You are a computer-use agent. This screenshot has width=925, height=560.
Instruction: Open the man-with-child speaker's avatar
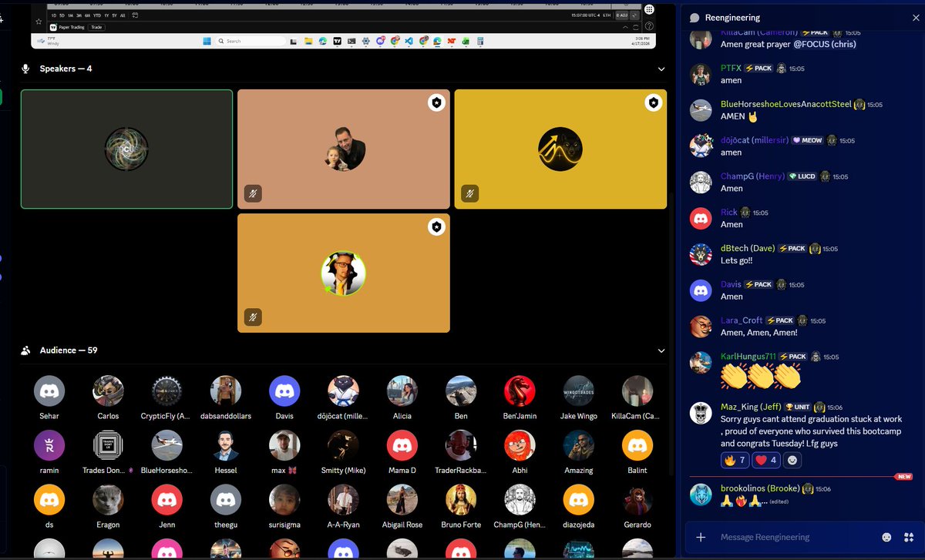344,149
